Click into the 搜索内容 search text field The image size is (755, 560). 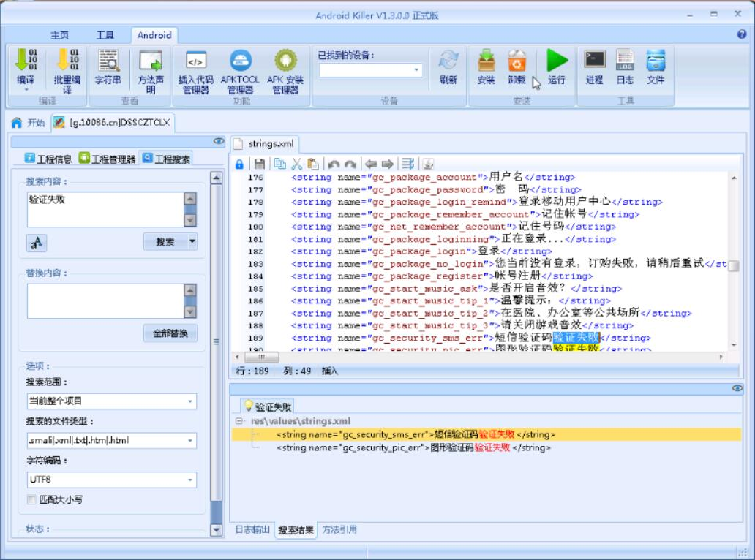click(106, 209)
